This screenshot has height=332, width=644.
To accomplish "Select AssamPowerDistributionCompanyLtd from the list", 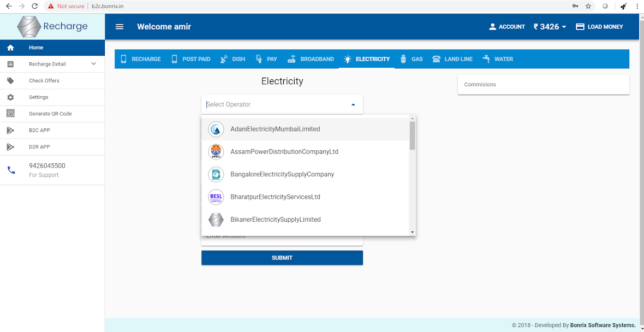I will point(306,152).
